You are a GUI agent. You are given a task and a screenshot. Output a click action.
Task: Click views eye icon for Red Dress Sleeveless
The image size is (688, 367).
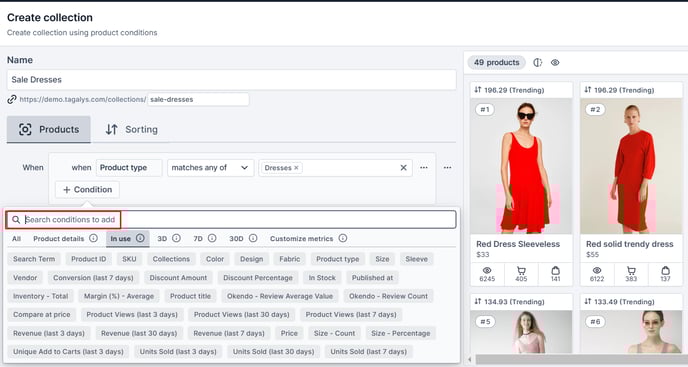click(x=487, y=270)
